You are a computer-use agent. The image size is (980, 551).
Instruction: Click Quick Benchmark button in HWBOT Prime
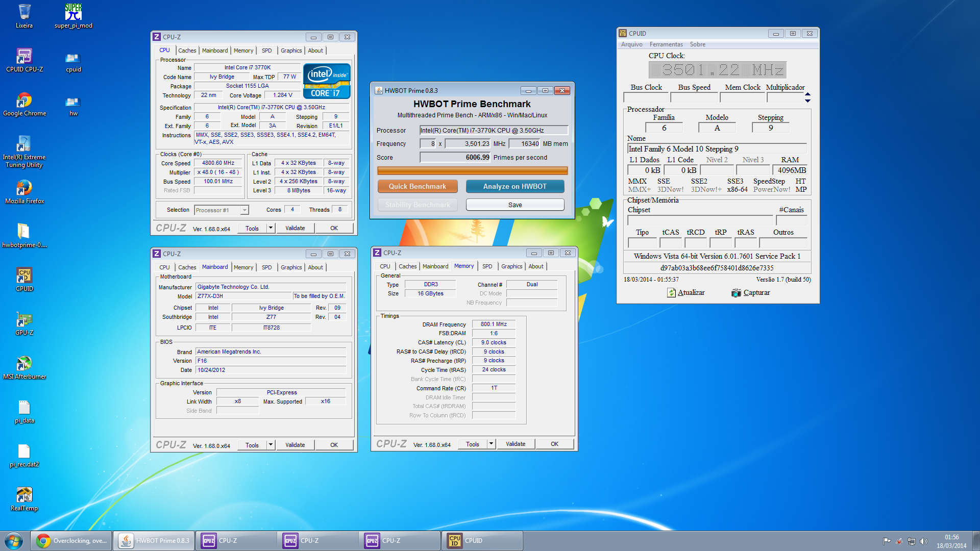click(x=418, y=186)
